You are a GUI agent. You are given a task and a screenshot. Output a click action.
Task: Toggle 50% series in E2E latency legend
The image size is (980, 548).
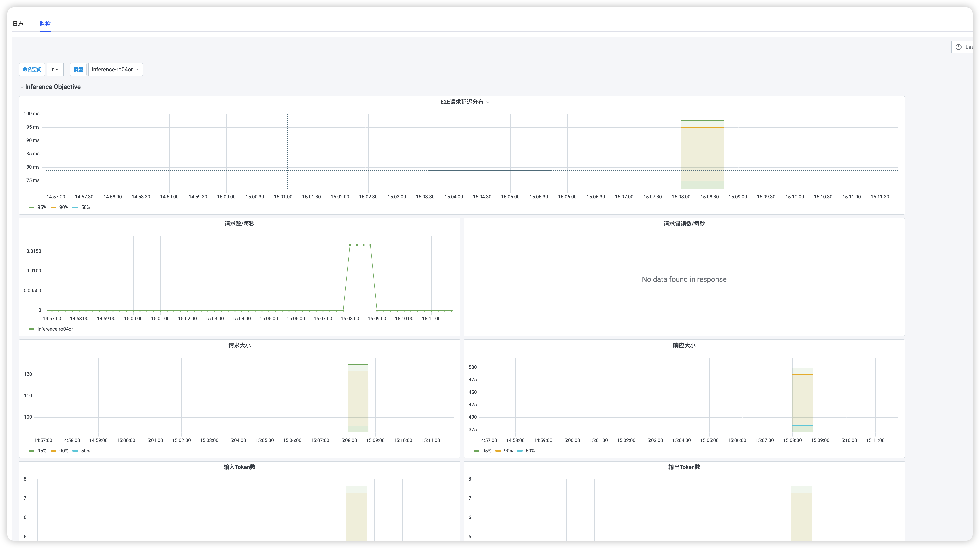click(x=85, y=207)
